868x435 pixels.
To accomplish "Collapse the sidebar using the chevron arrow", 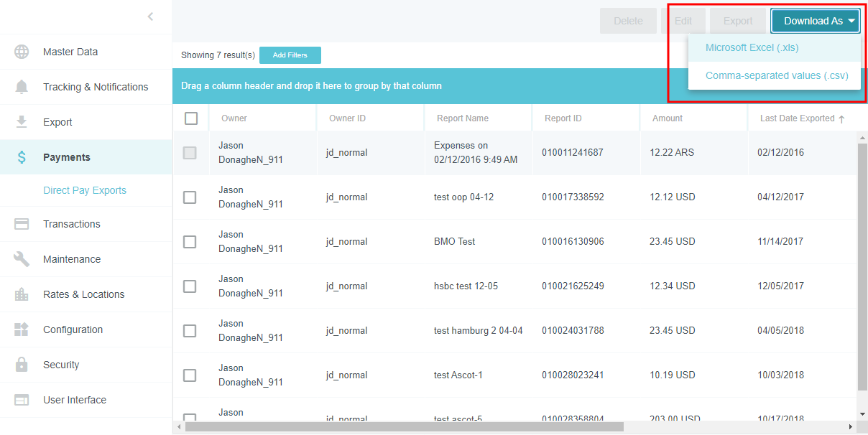I will click(x=150, y=17).
